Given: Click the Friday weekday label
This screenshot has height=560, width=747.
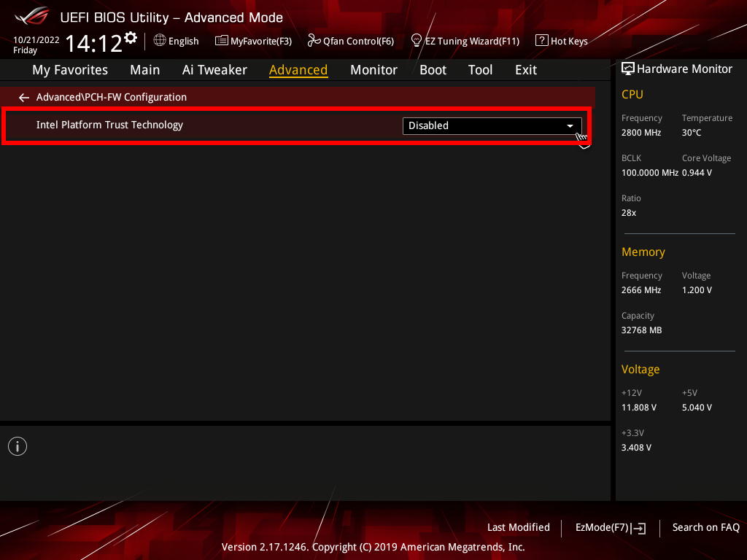Looking at the screenshot, I should 25,50.
